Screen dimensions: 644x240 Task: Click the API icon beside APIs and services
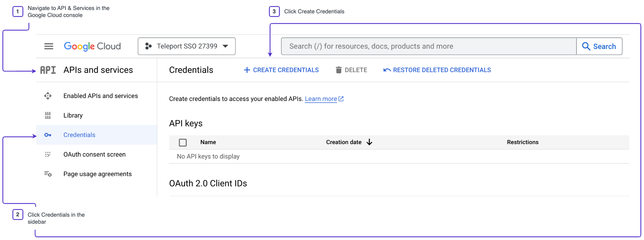pos(48,70)
